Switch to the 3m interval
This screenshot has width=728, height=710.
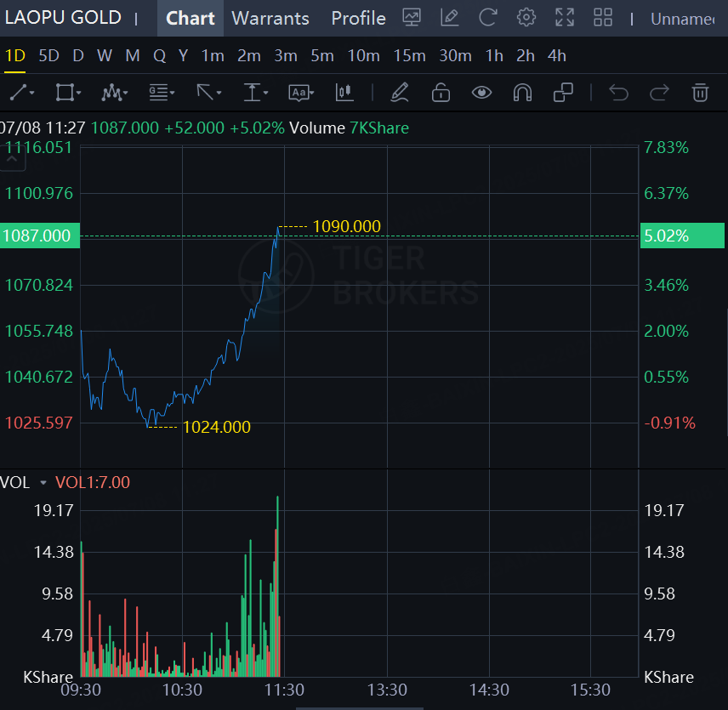[x=286, y=55]
